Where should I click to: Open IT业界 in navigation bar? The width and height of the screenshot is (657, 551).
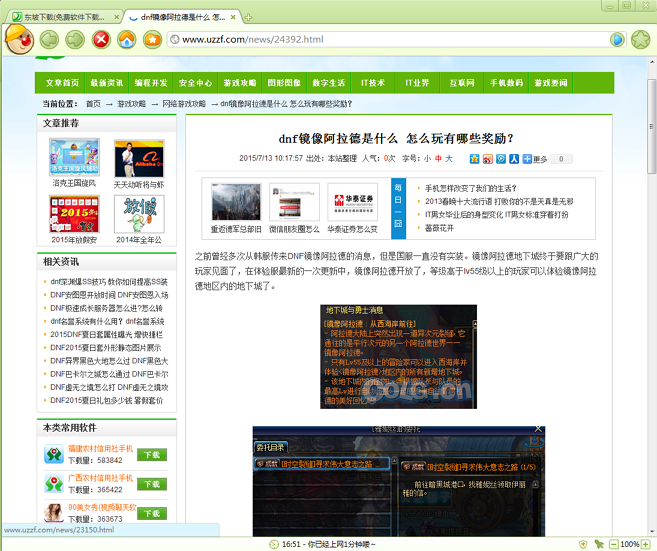[x=417, y=83]
